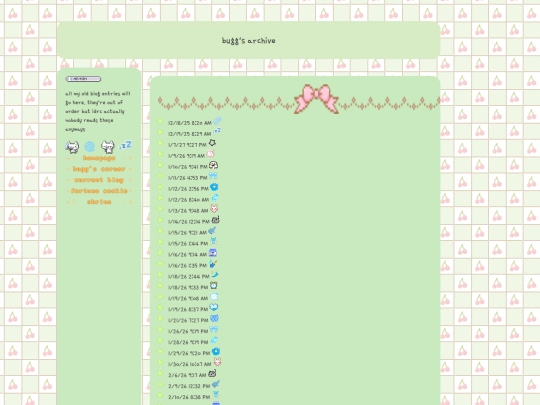Click the blue flower icon beside 1/29/26 entry
This screenshot has height=405, width=540.
point(216,351)
